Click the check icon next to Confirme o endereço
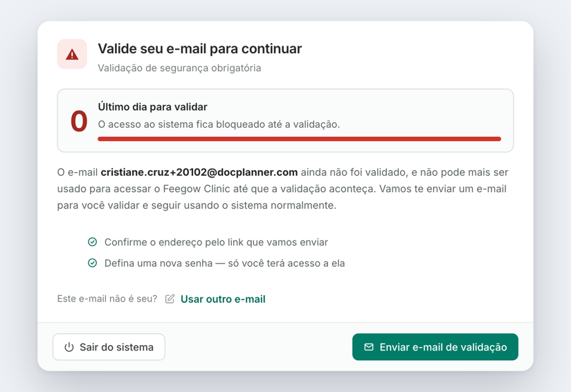Image resolution: width=571 pixels, height=392 pixels. pos(93,242)
